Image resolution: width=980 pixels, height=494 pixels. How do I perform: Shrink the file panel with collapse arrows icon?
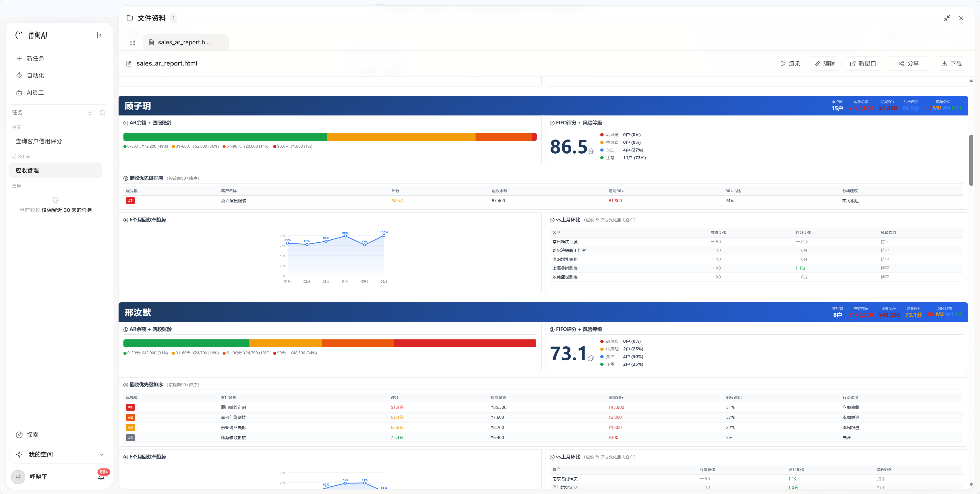click(x=947, y=18)
